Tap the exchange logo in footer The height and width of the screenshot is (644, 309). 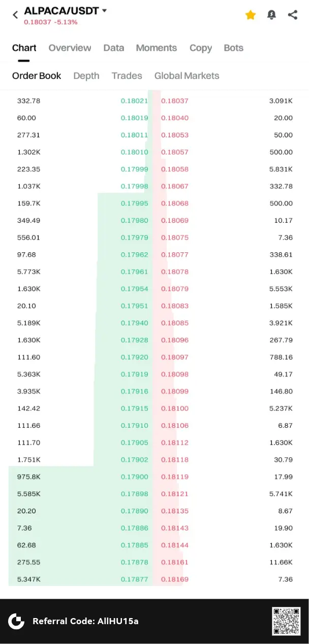coord(16,621)
